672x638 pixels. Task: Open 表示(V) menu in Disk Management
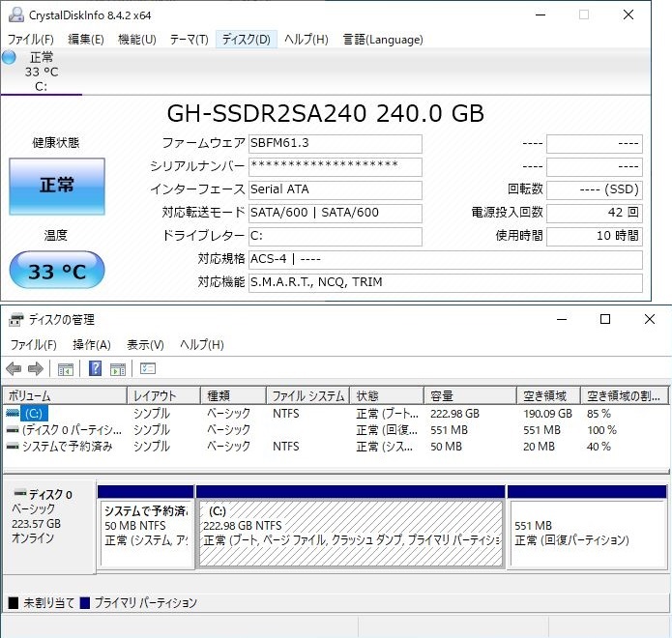click(x=145, y=345)
